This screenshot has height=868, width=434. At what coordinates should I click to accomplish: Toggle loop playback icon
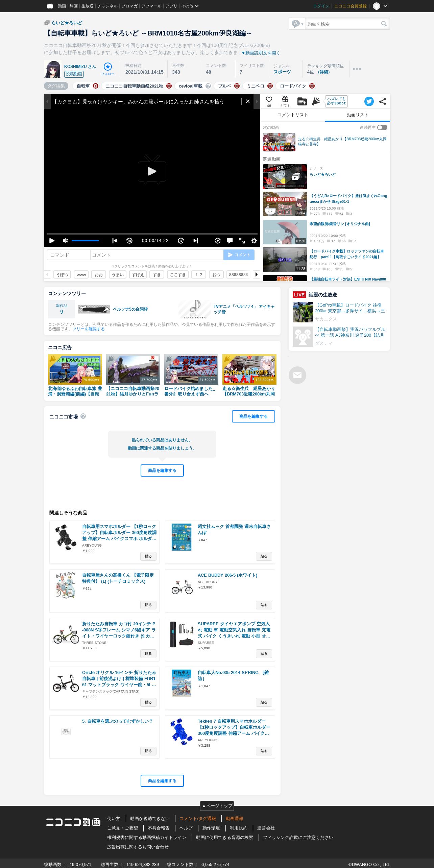[218, 241]
